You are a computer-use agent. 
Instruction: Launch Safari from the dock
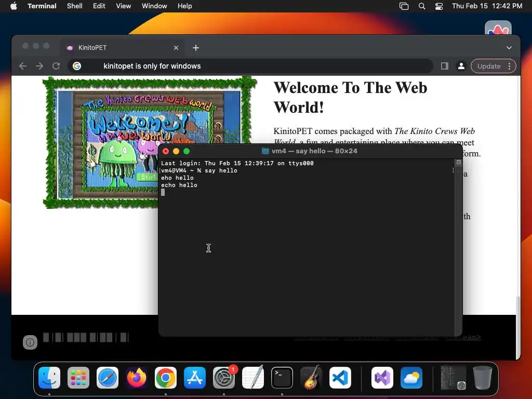108,378
